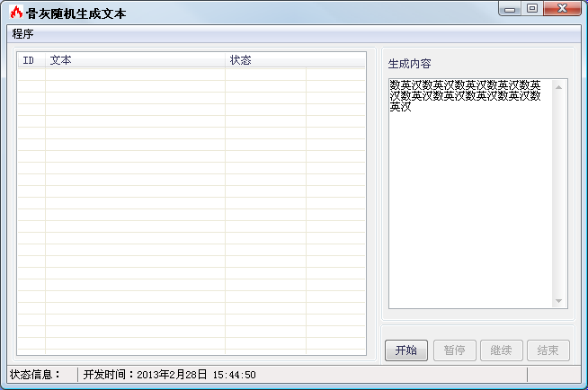Maximize the 骨灰随机生成文本 window
Viewport: 588px width, 390px height.
pyautogui.click(x=531, y=9)
